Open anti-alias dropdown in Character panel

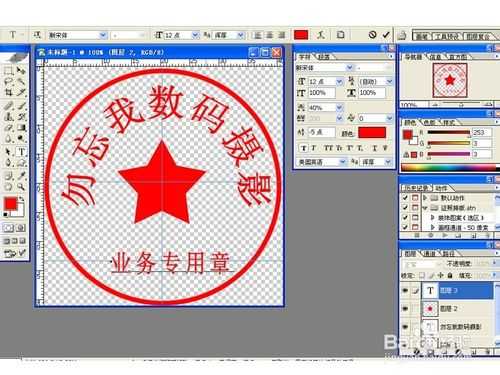pos(388,162)
